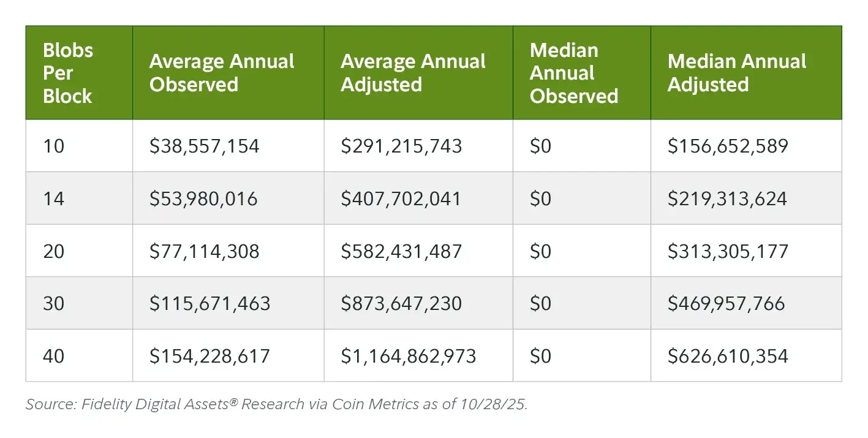Click the $469,957,766 cell

(726, 304)
